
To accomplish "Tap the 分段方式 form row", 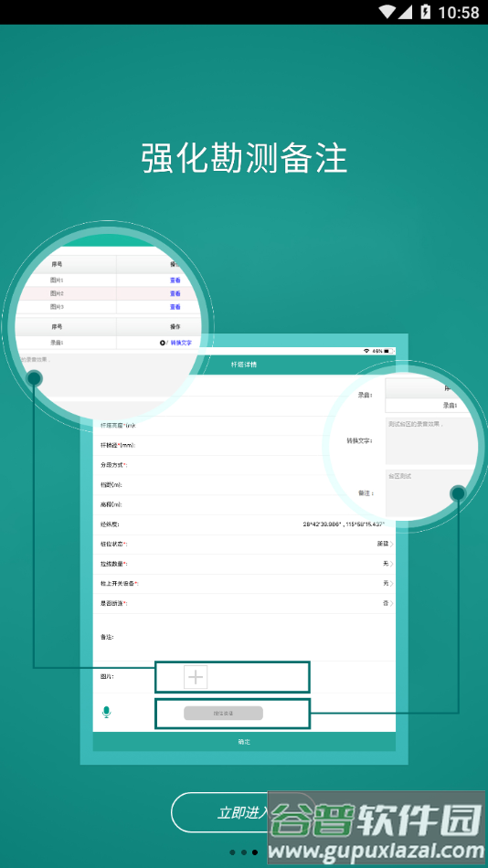I will click(x=244, y=465).
